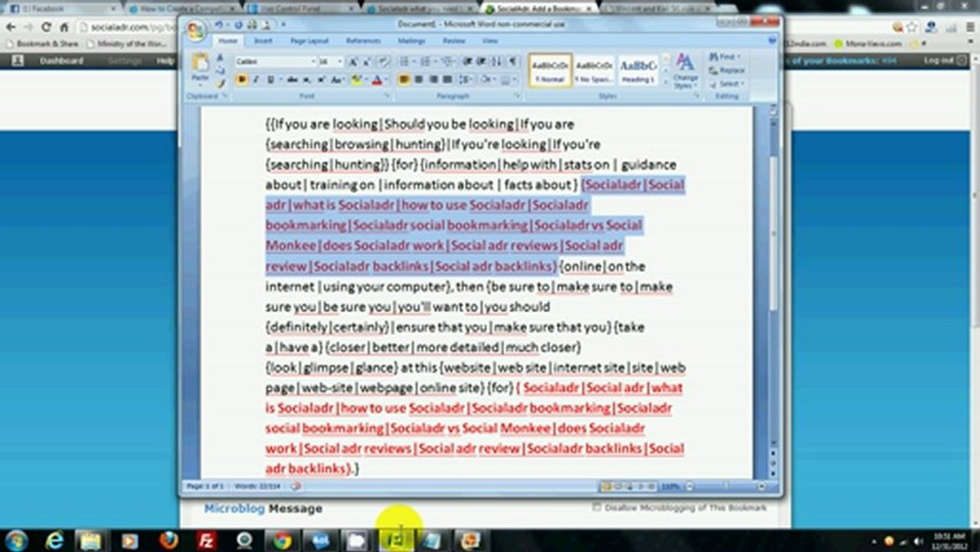Open the Clipboard pane launcher
This screenshot has width=980, height=552.
click(x=225, y=97)
